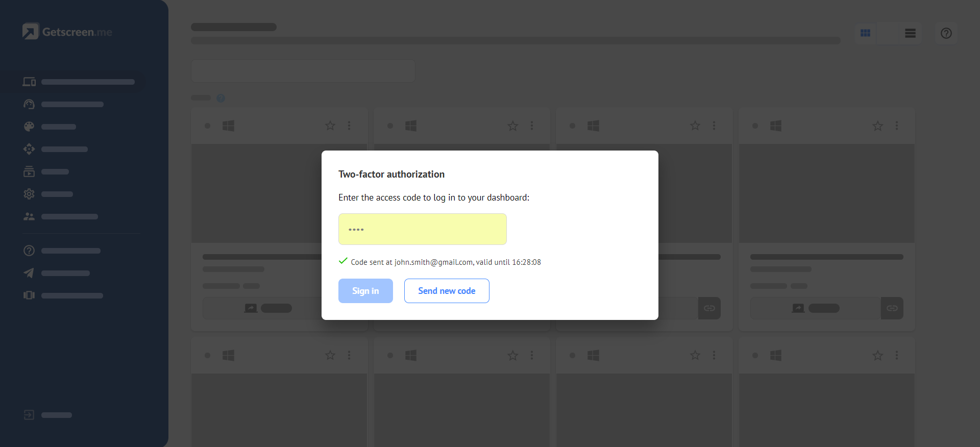
Task: Click the Sign in button
Action: point(365,291)
